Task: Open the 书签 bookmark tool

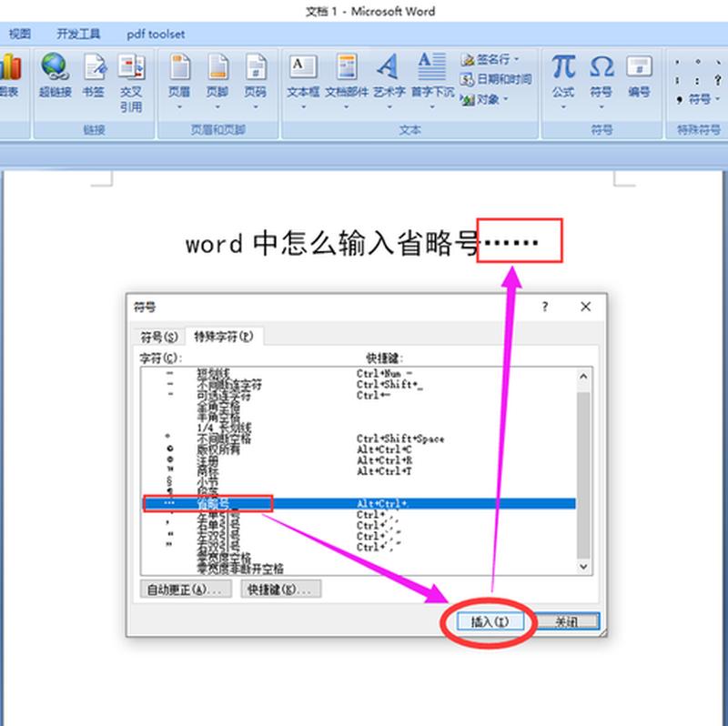Action: tap(94, 66)
